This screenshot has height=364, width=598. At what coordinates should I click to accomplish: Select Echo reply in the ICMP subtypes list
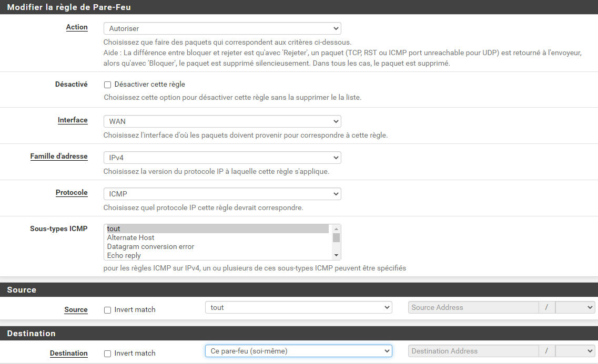(x=158, y=255)
